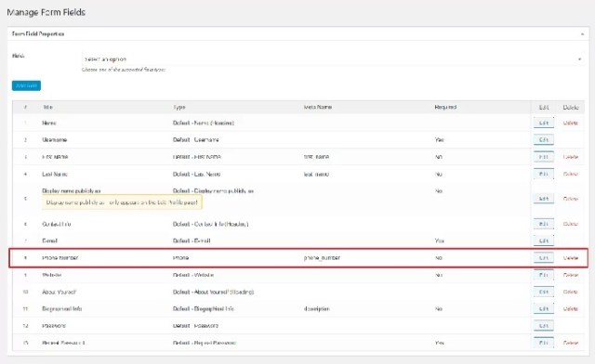Click the blue Add Field button
595x364 pixels.
click(x=26, y=85)
